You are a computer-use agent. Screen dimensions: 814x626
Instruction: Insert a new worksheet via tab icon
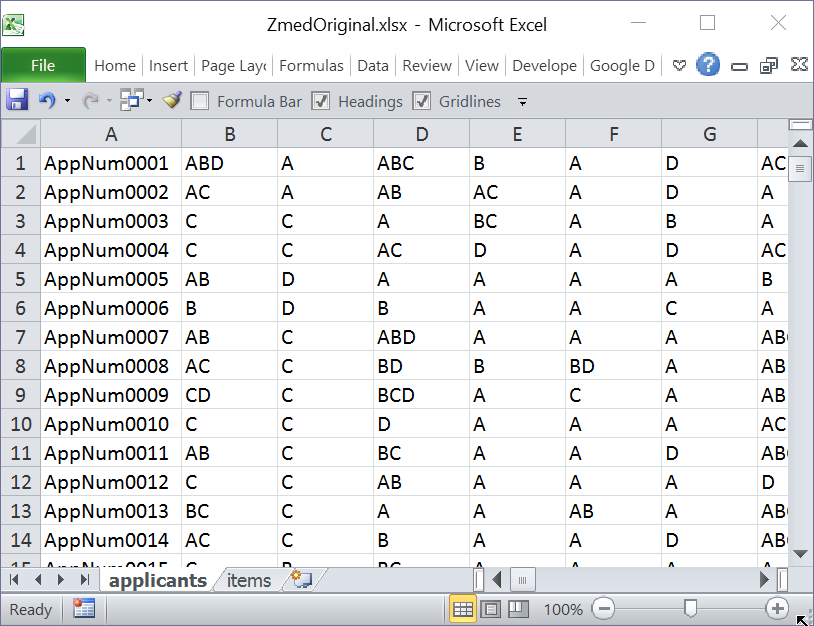pyautogui.click(x=301, y=580)
